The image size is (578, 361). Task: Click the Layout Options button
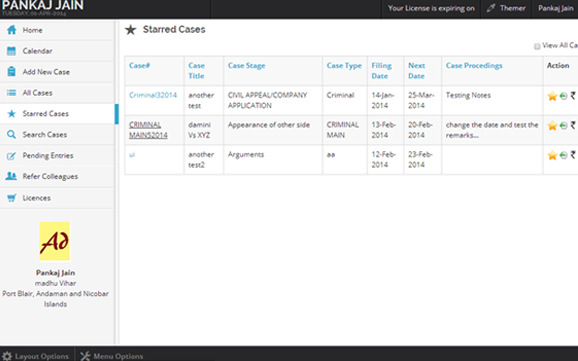tap(36, 356)
